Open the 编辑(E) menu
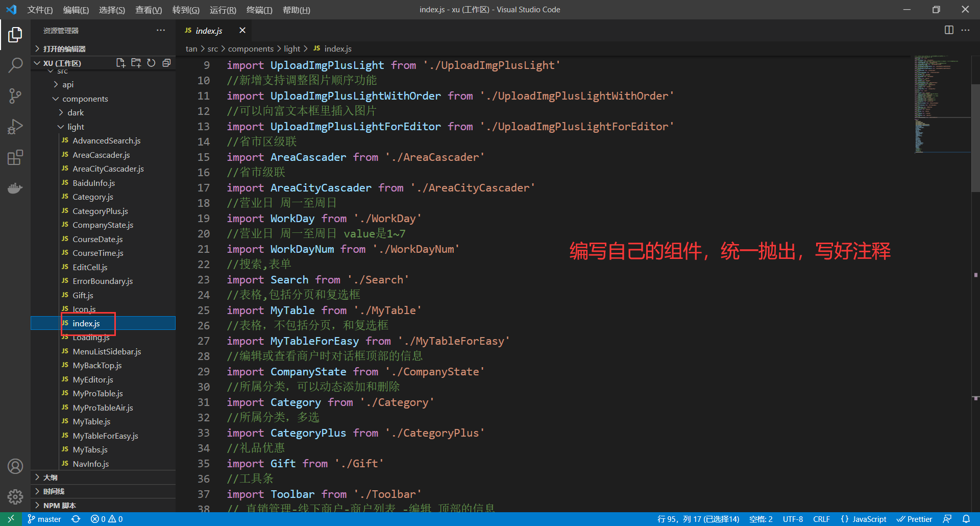The width and height of the screenshot is (980, 526). coord(76,10)
